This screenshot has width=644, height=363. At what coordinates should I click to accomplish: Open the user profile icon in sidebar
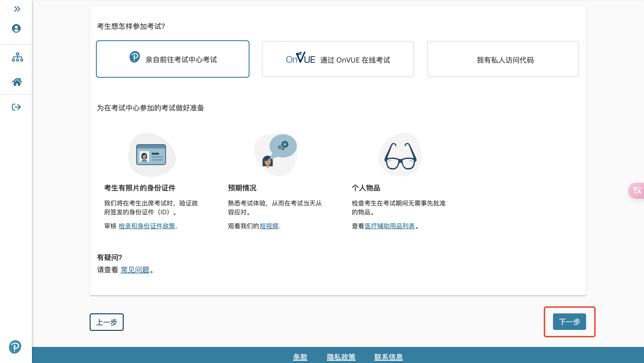[x=16, y=28]
